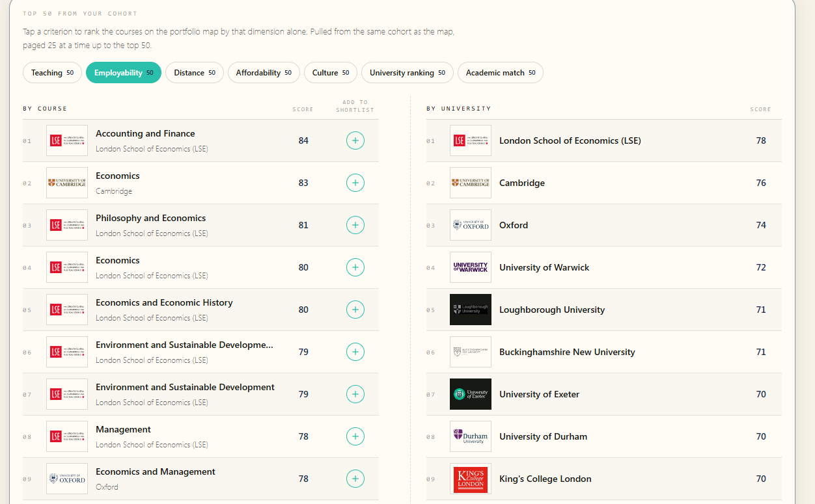This screenshot has width=815, height=504.
Task: Click score 84 for Accounting and Finance
Action: pos(303,140)
